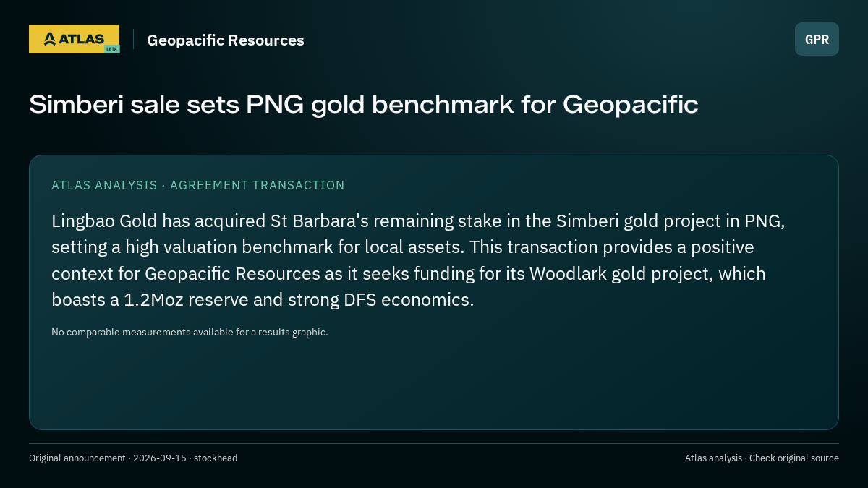868x488 pixels.
Task: Click the Atlas logo
Action: (74, 39)
